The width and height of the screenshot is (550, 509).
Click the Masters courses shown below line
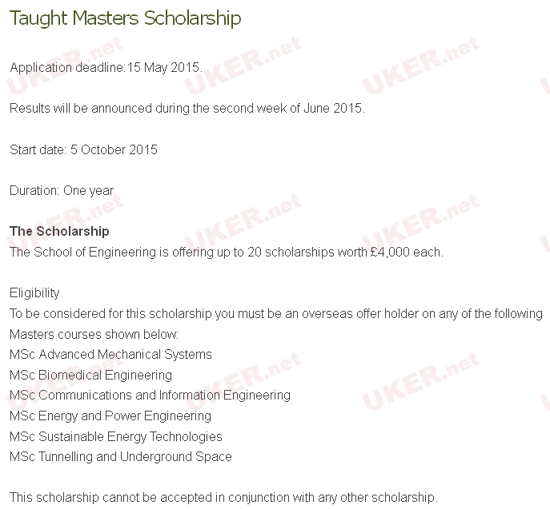tap(94, 334)
